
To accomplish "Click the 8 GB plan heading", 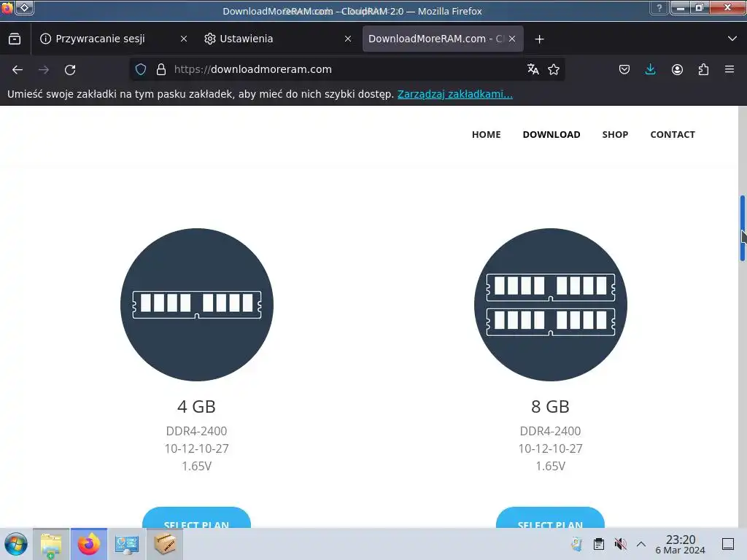I will pyautogui.click(x=550, y=407).
